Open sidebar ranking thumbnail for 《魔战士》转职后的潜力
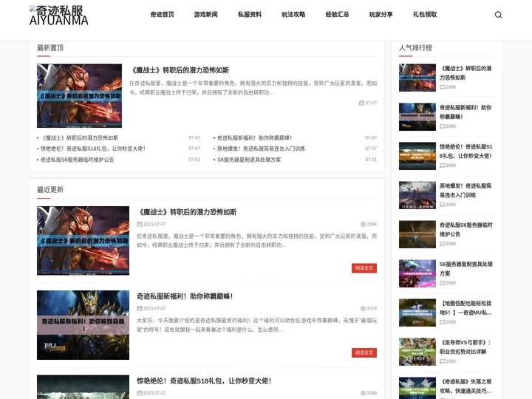Screen dimensions: 532x399 pyautogui.click(x=417, y=78)
